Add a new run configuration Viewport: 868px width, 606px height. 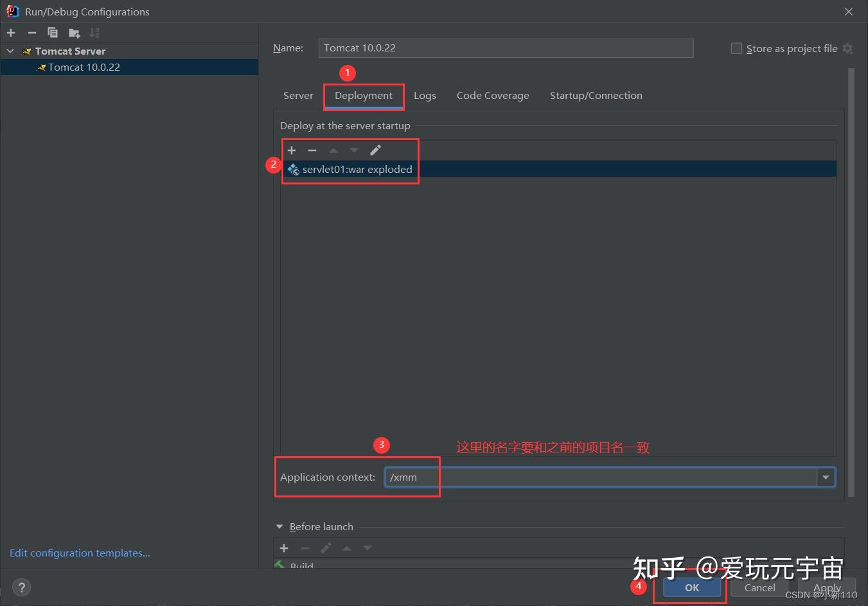(10, 33)
